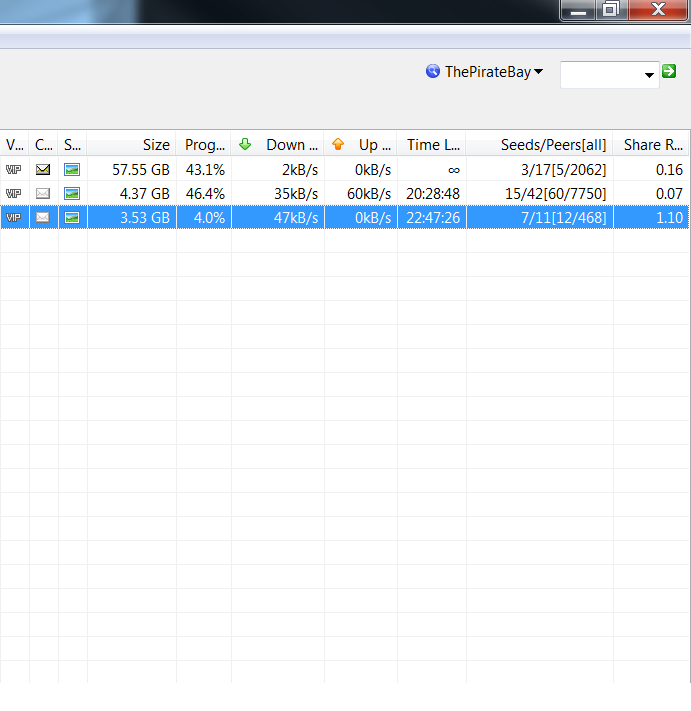Click the 1.10 share ratio cell
The width and height of the screenshot is (691, 711).
point(651,218)
